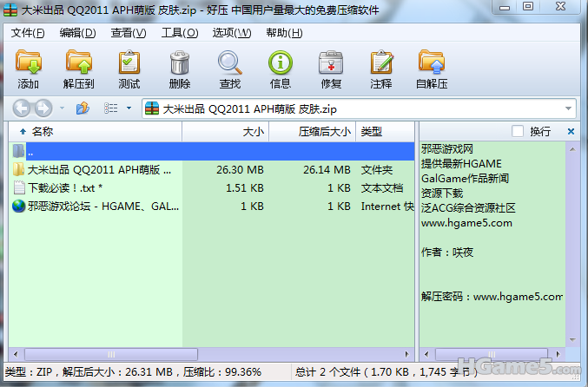Open the view mode dropdown arrow
588x387 pixels.
pyautogui.click(x=129, y=108)
